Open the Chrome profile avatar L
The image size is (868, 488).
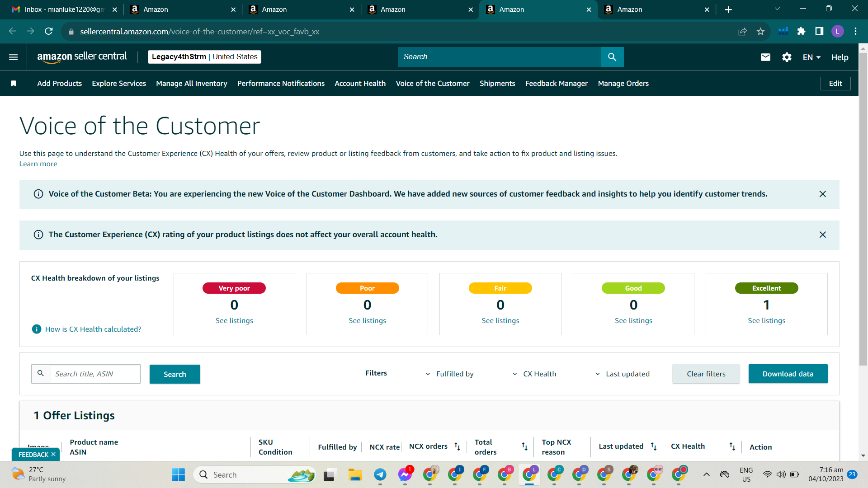(837, 31)
